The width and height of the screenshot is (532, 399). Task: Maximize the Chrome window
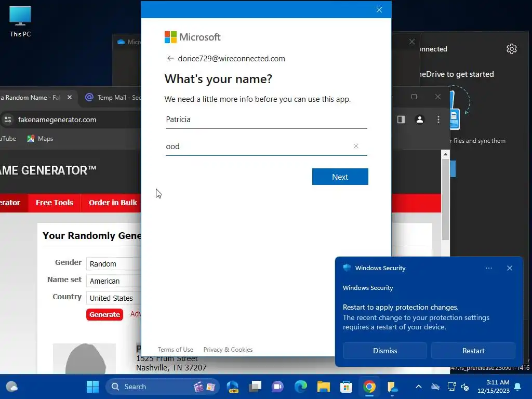[x=414, y=97]
